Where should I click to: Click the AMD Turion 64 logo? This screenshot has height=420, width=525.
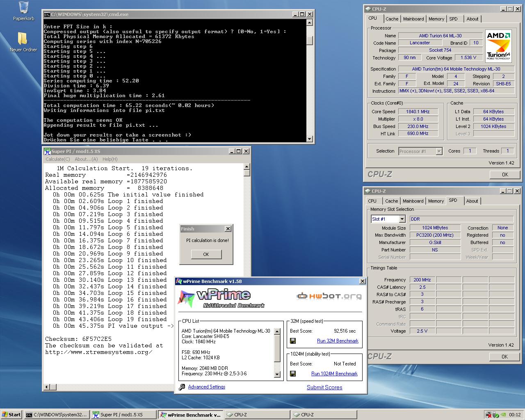pos(498,46)
